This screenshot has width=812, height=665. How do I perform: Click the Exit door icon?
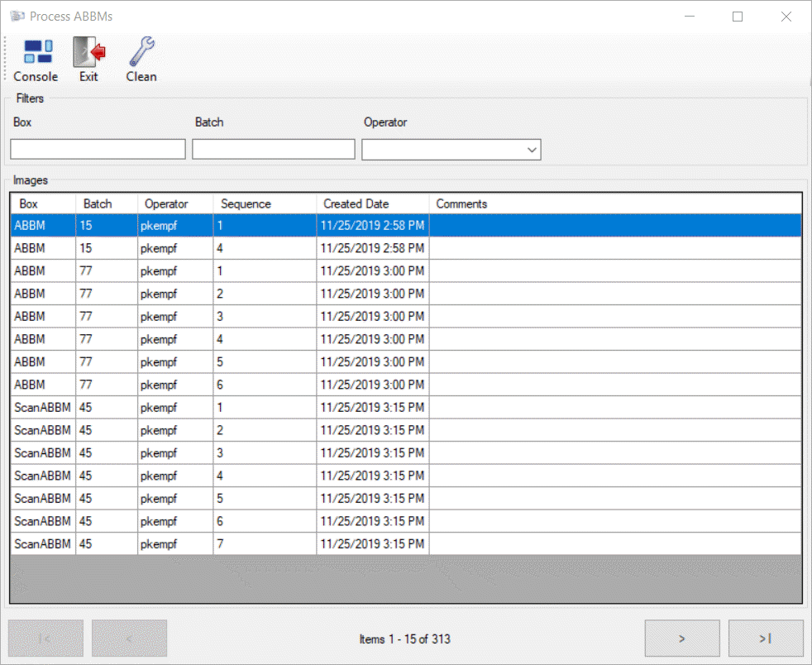(x=89, y=52)
